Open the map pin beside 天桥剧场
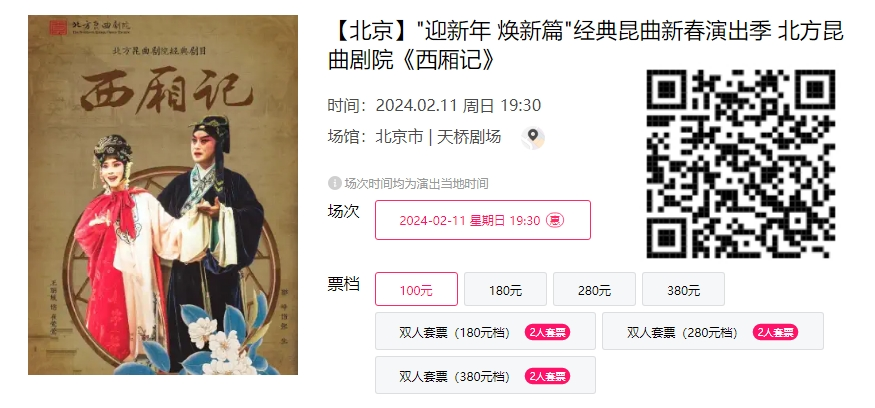Image resolution: width=875 pixels, height=408 pixels. pyautogui.click(x=533, y=137)
